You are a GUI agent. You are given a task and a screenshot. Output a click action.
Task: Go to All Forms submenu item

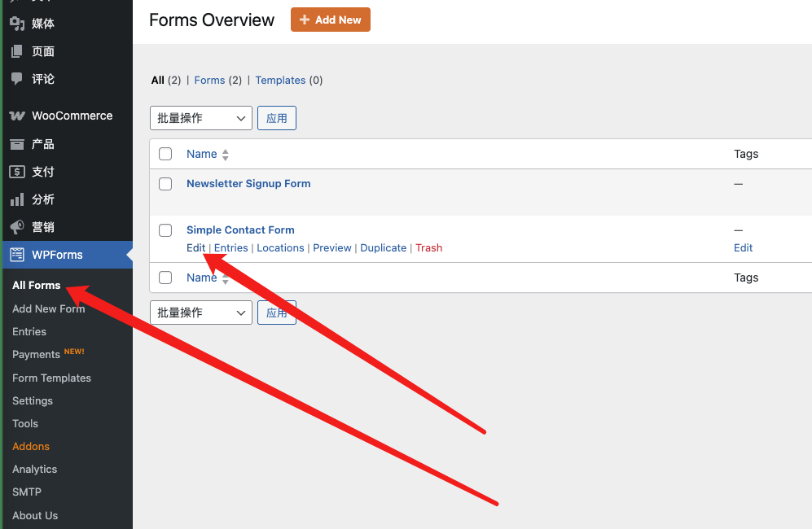tap(37, 285)
